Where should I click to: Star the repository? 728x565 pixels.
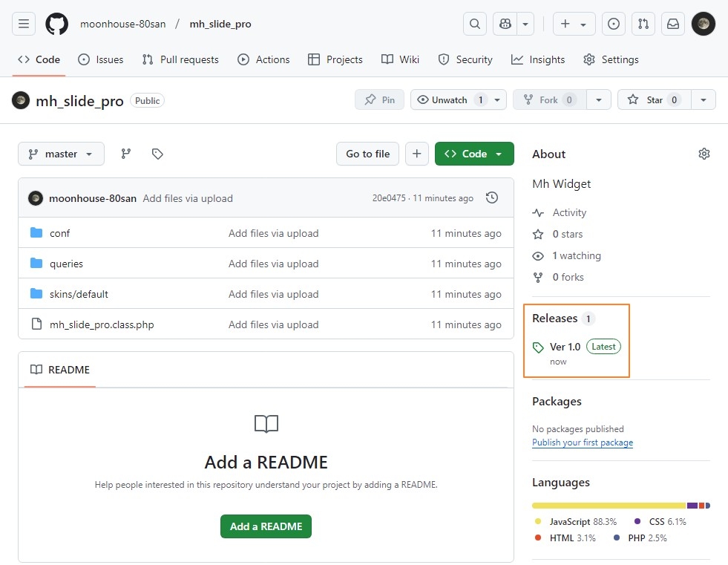click(x=655, y=100)
